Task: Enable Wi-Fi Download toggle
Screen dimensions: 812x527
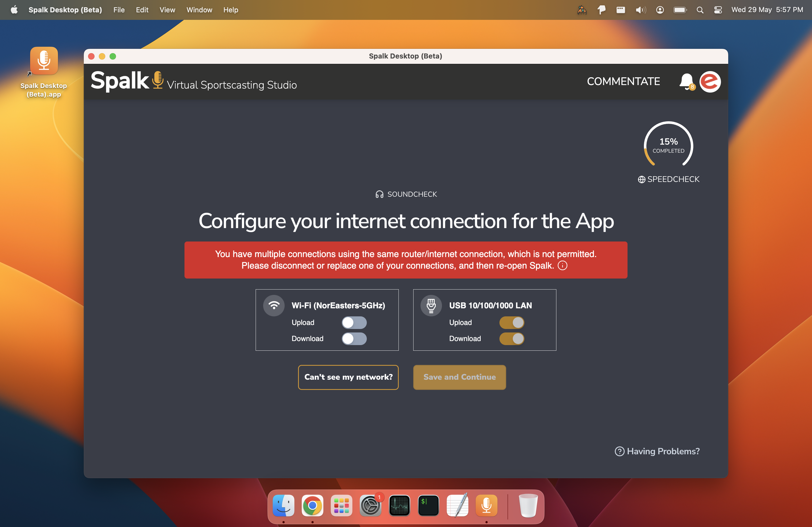Action: coord(354,338)
